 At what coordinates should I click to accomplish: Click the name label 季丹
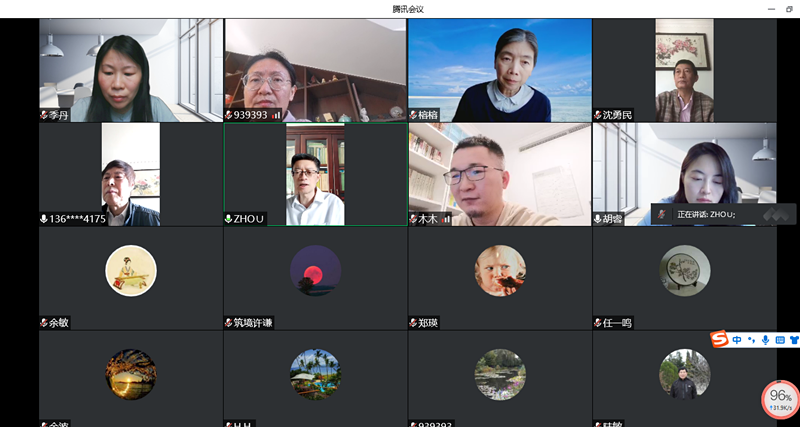coord(59,115)
